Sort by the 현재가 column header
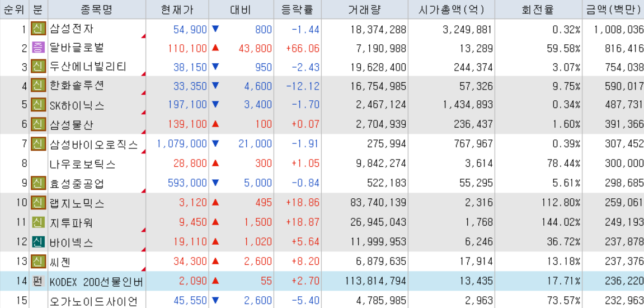The width and height of the screenshot is (644, 308). pos(177,10)
